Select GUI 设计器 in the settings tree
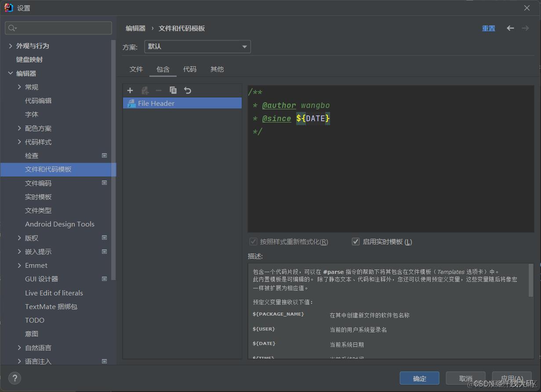This screenshot has width=541, height=392. pyautogui.click(x=41, y=279)
